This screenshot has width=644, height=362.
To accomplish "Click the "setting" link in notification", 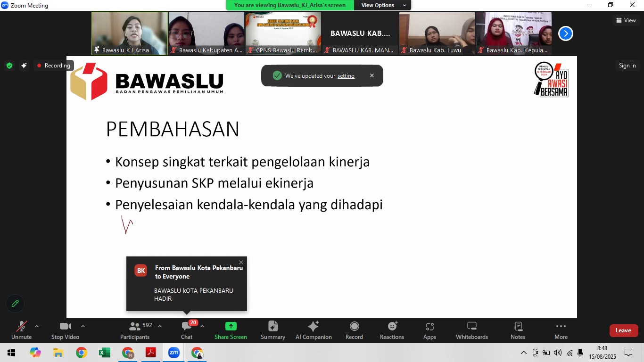I will pyautogui.click(x=346, y=76).
